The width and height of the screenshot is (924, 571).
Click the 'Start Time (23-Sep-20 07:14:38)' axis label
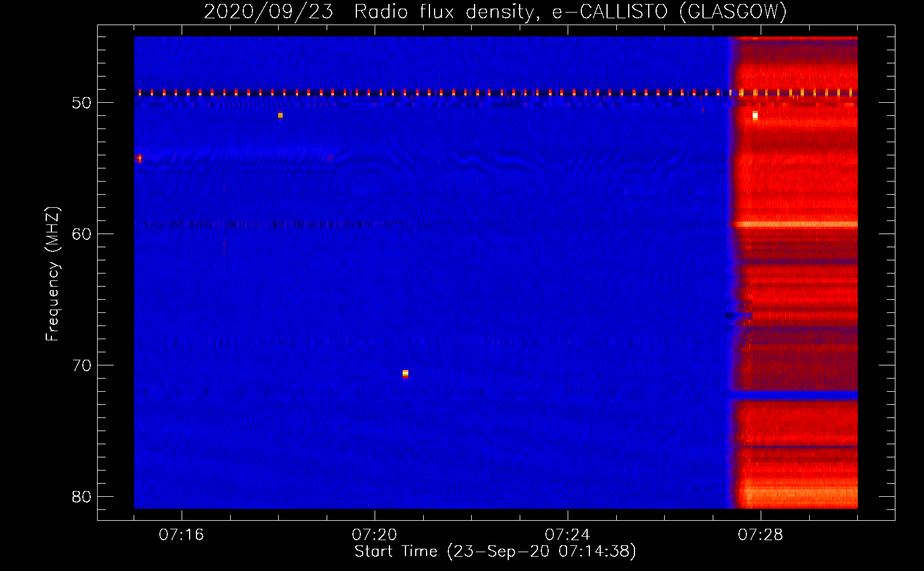click(x=495, y=552)
